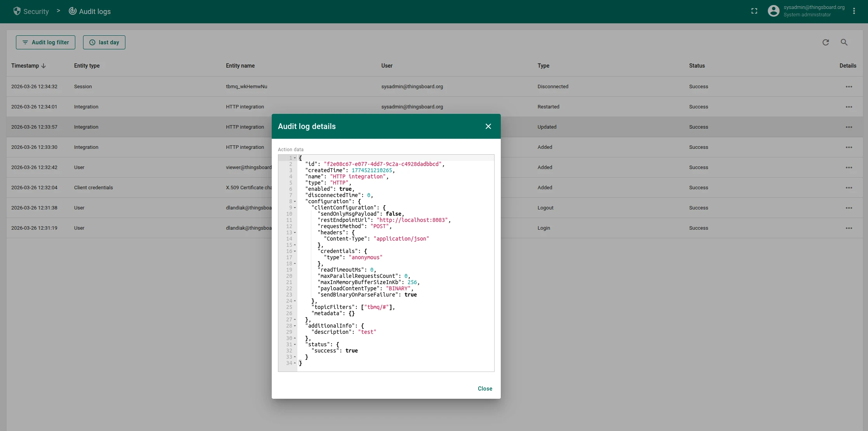
Task: Click the Disconnected type cell
Action: (553, 87)
